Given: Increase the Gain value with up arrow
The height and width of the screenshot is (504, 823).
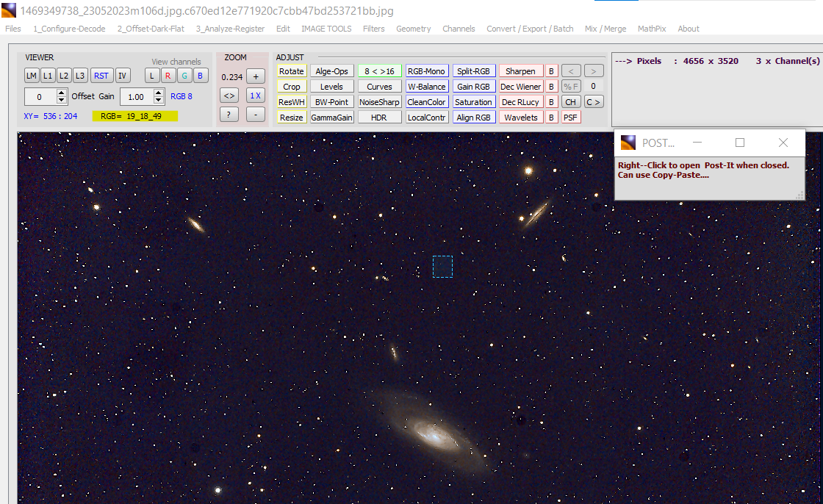Looking at the screenshot, I should [x=159, y=93].
